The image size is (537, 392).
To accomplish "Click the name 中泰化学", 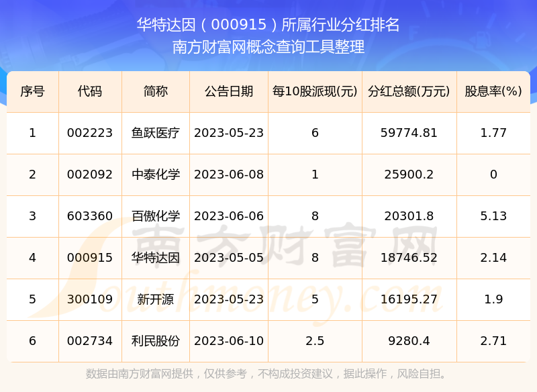I will (156, 175).
